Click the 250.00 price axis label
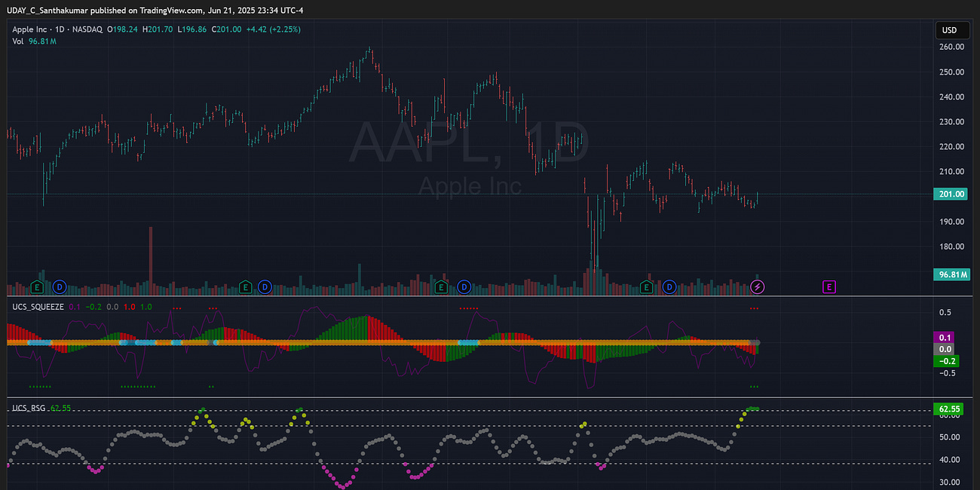980x490 pixels. (953, 72)
